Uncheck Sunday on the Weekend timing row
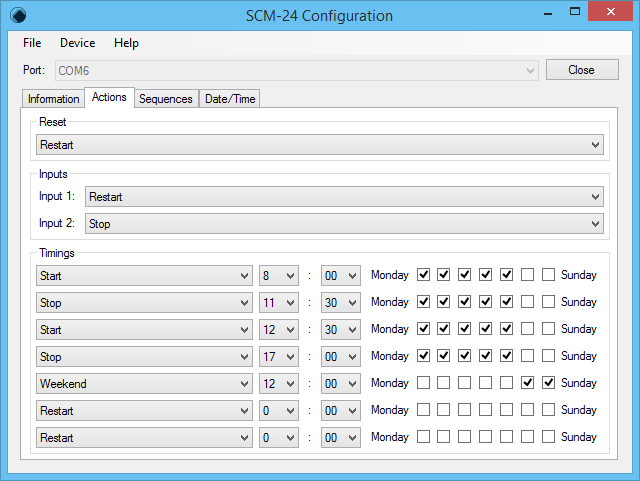 548,383
